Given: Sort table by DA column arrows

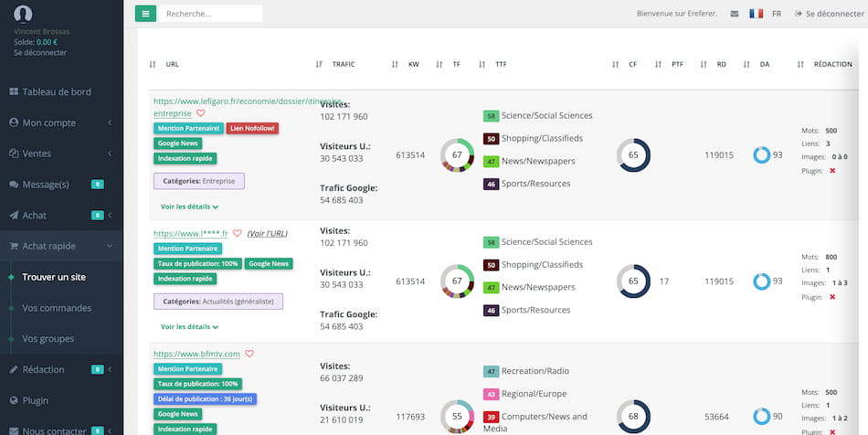Looking at the screenshot, I should coord(746,64).
